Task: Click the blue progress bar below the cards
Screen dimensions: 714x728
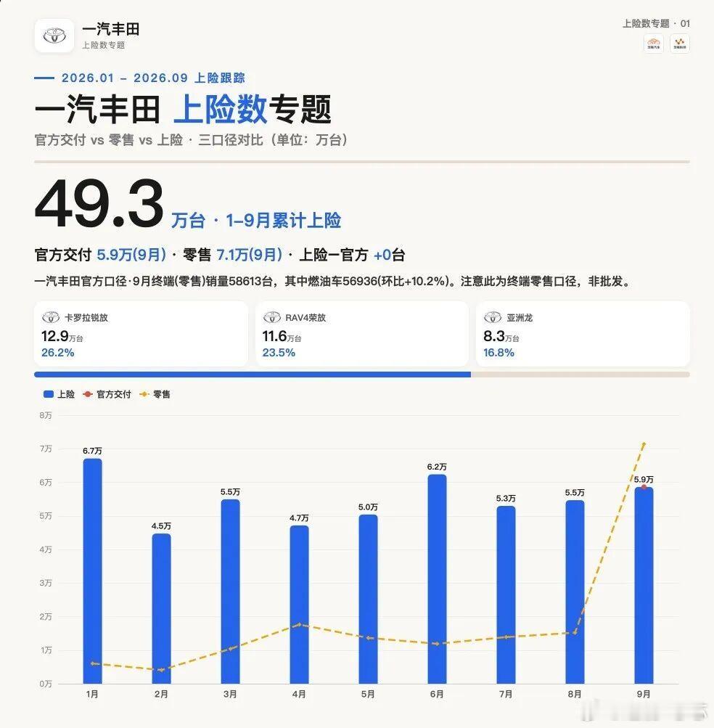Action: point(253,375)
